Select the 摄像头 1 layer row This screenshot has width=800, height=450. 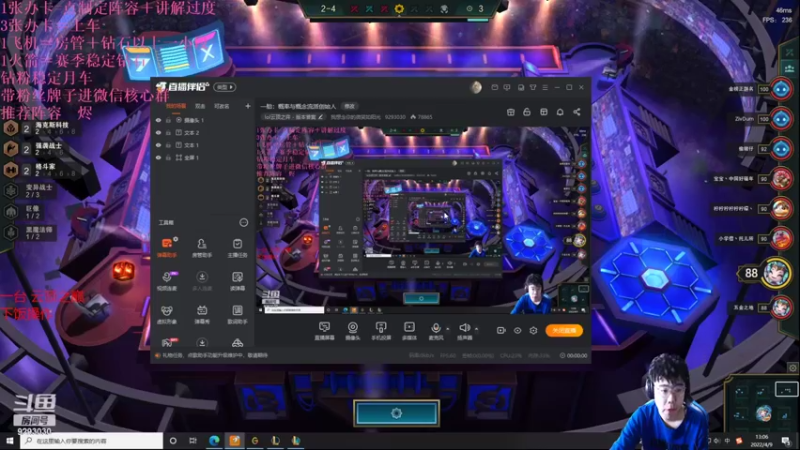click(x=203, y=120)
